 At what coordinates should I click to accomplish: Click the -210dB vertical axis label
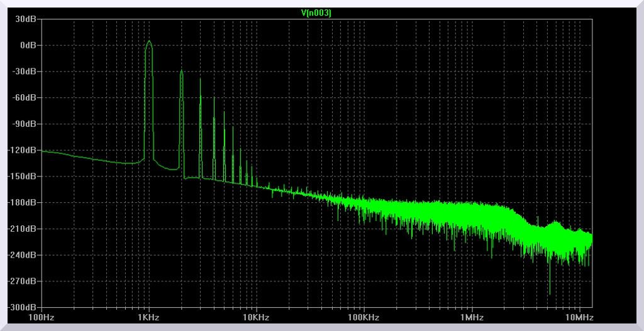(25, 229)
